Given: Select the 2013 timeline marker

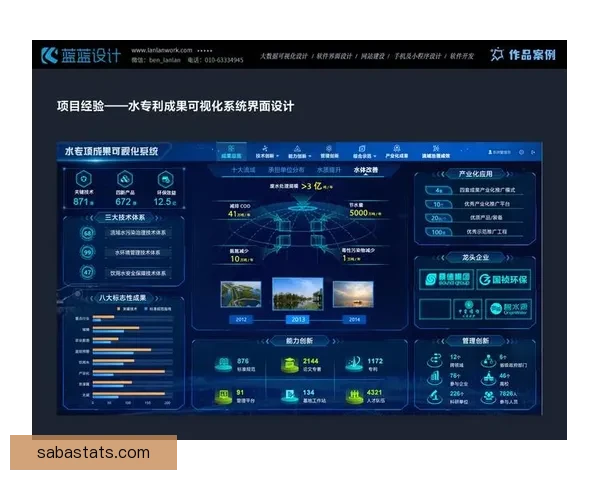Looking at the screenshot, I should [x=298, y=319].
